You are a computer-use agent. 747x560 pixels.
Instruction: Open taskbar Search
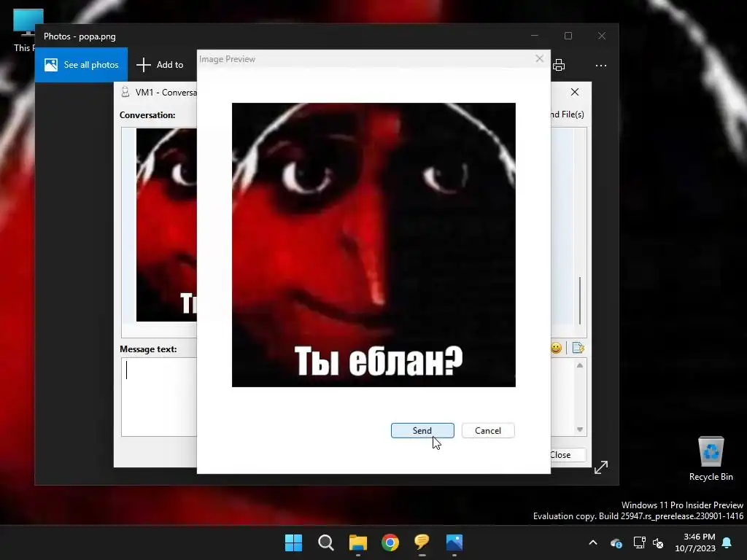(326, 542)
